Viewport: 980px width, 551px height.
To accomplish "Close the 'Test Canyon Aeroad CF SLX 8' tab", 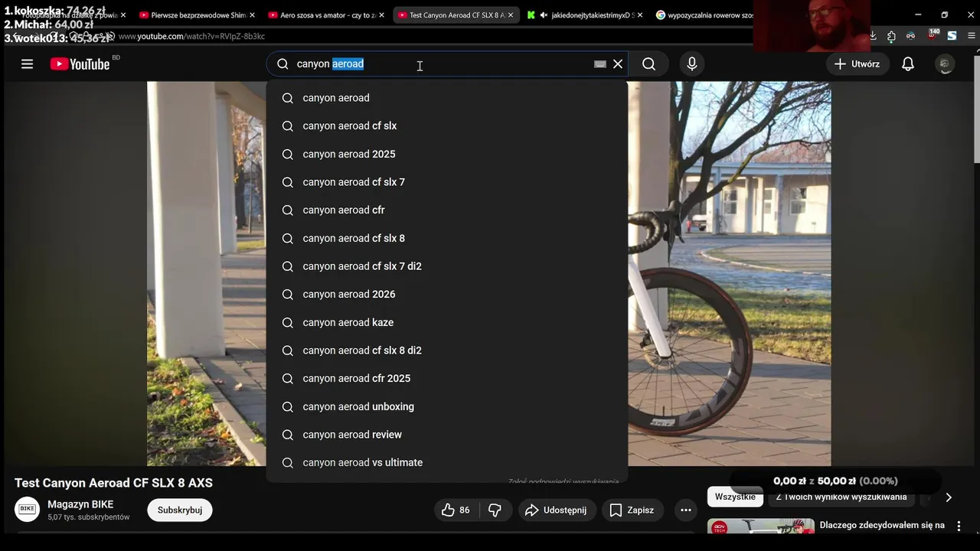I will 511,15.
